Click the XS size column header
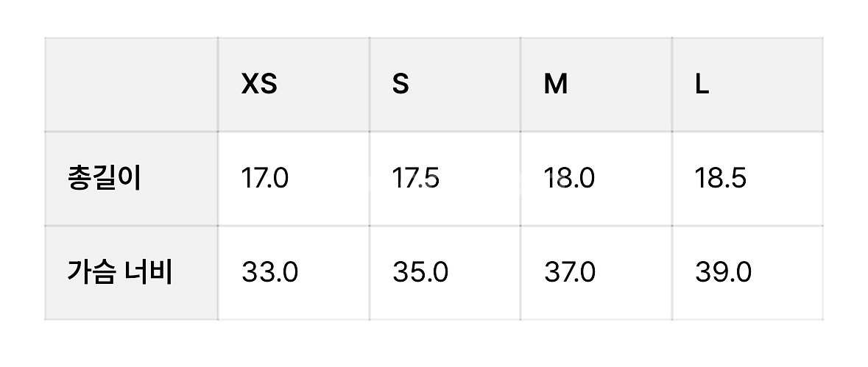Viewport: 868px width, 367px height. 259,85
